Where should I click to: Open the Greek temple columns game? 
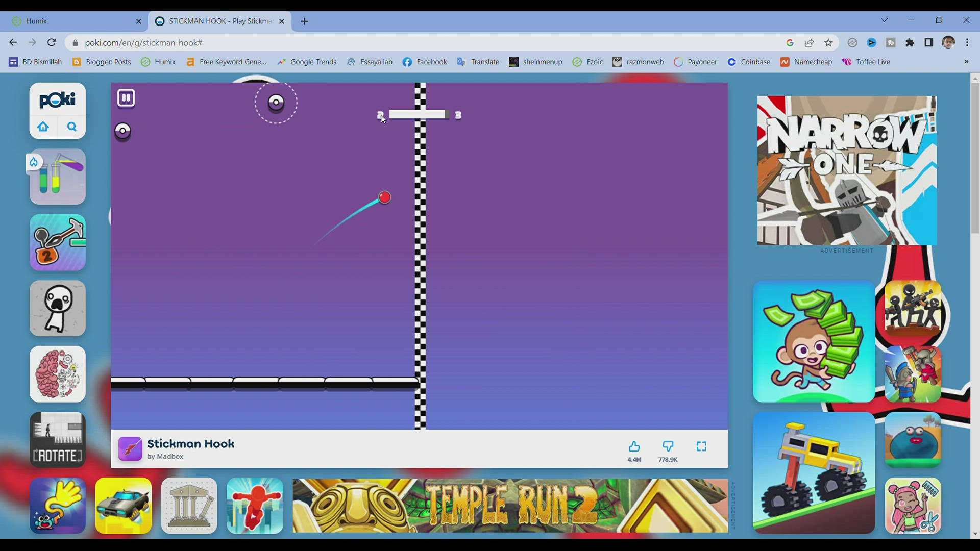[189, 506]
